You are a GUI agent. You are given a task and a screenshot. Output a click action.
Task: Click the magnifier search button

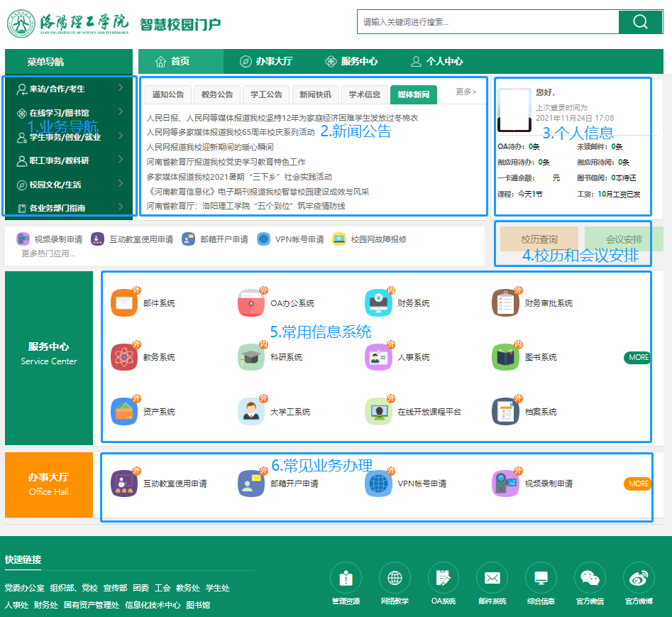pyautogui.click(x=640, y=22)
